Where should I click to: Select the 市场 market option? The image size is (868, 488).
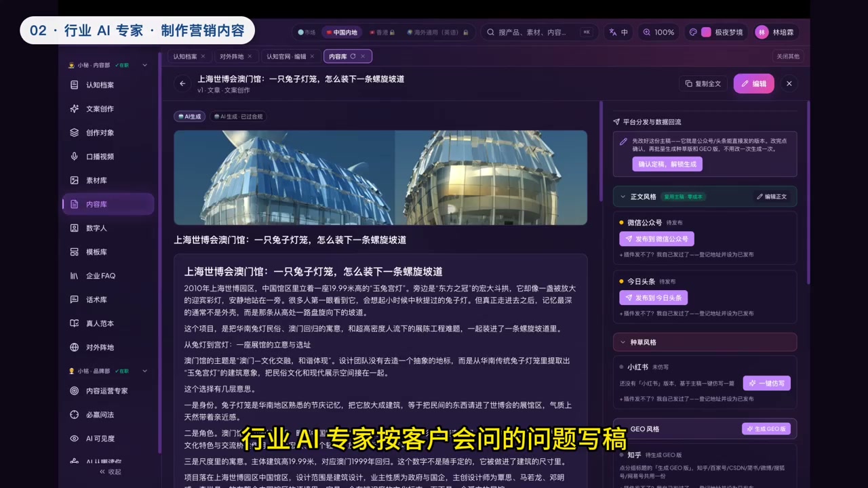307,32
